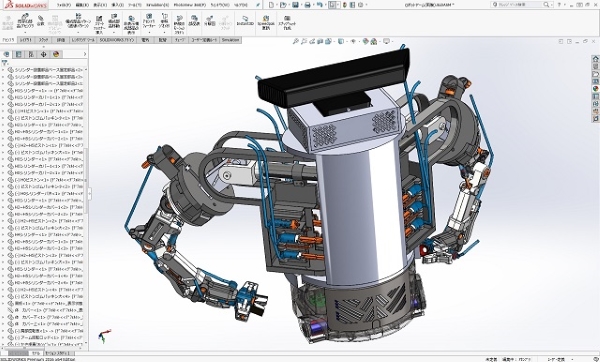Click the Assembly Features tool
The image size is (600, 362).
coord(149,21)
